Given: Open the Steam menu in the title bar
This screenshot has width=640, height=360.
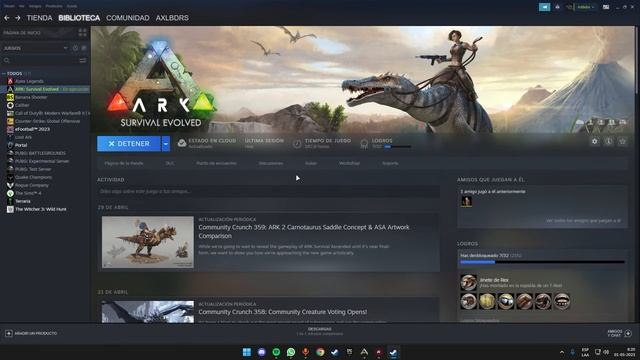Looking at the screenshot, I should click(9, 6).
